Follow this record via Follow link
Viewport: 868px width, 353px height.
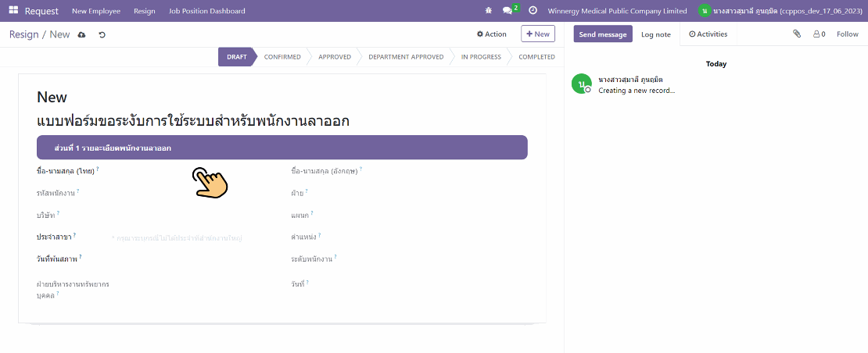click(847, 34)
